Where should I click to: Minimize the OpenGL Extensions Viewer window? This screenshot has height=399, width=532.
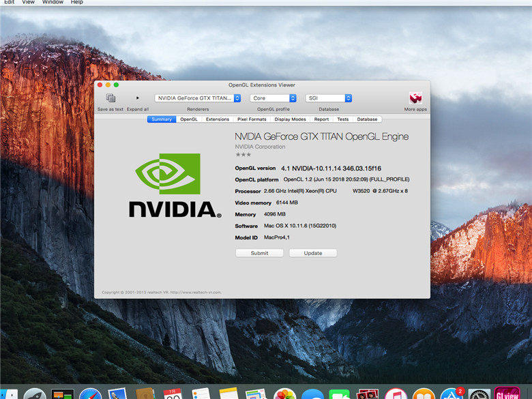[x=108, y=85]
